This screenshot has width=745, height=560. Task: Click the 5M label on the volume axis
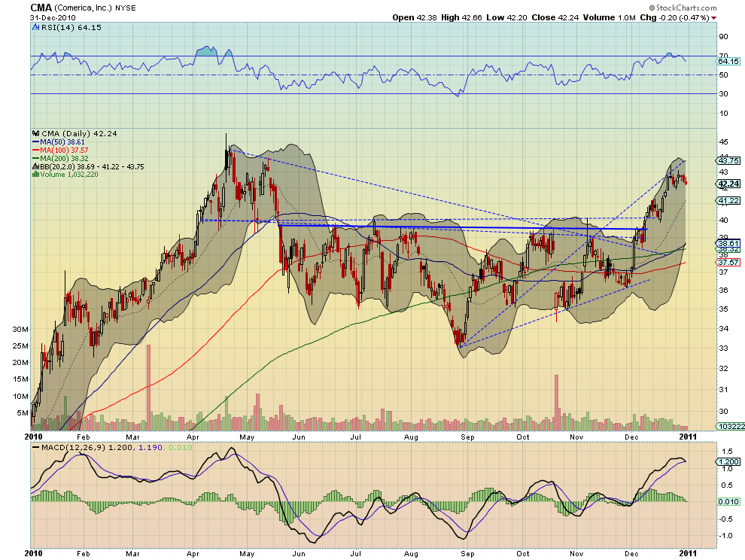[x=23, y=412]
